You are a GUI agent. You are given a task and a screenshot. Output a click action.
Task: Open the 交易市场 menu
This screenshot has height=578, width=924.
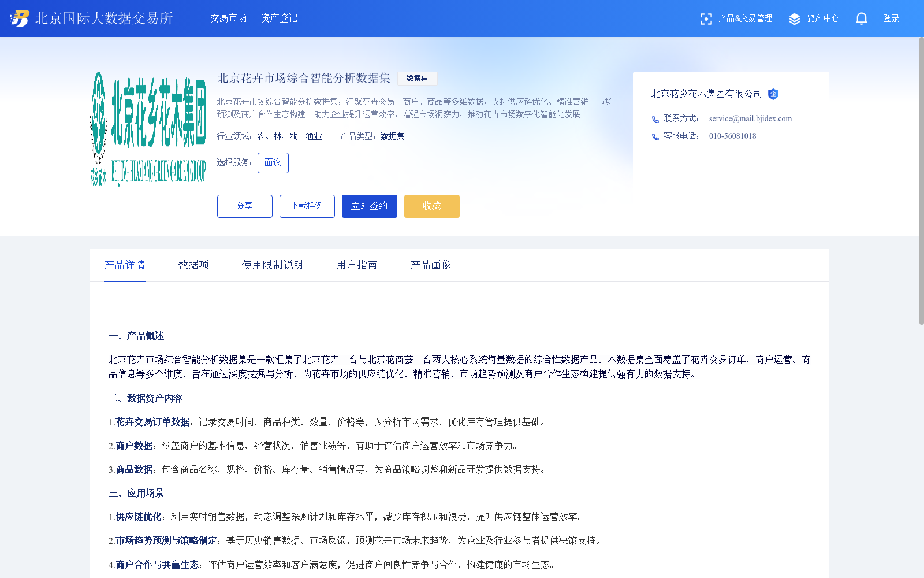coord(229,18)
